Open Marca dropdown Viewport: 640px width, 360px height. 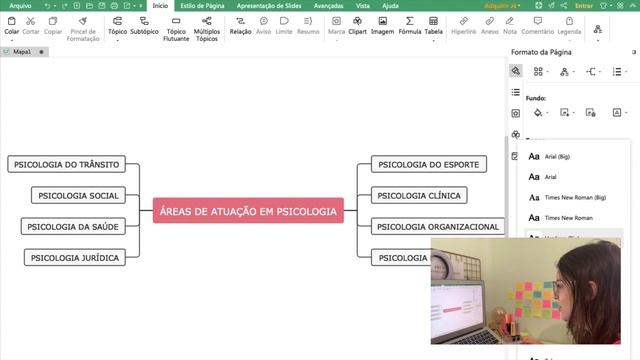coord(336,40)
